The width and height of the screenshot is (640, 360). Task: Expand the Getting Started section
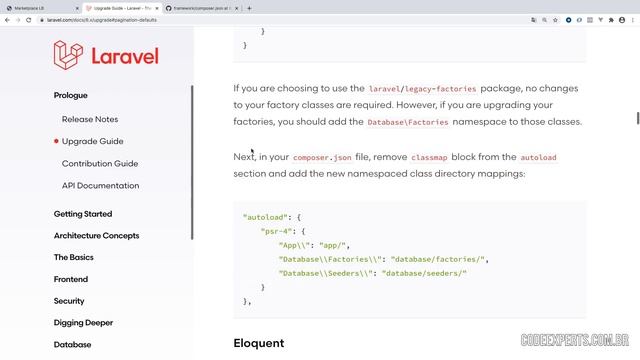point(83,214)
